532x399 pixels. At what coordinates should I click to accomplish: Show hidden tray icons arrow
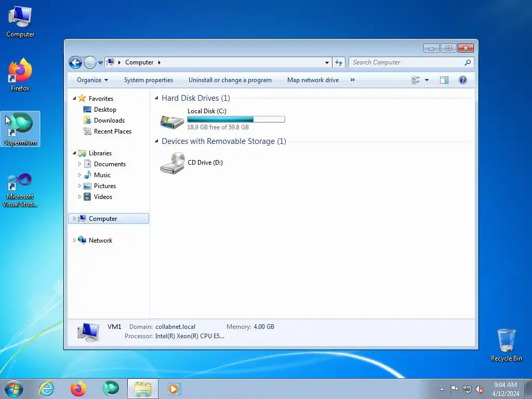pyautogui.click(x=442, y=389)
